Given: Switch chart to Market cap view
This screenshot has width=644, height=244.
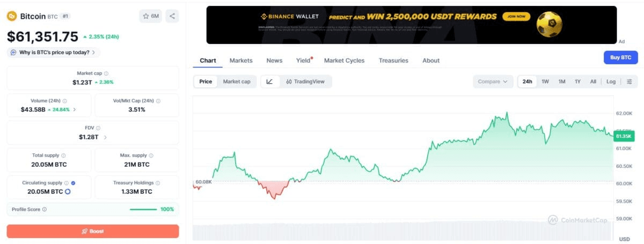Looking at the screenshot, I should pos(237,82).
